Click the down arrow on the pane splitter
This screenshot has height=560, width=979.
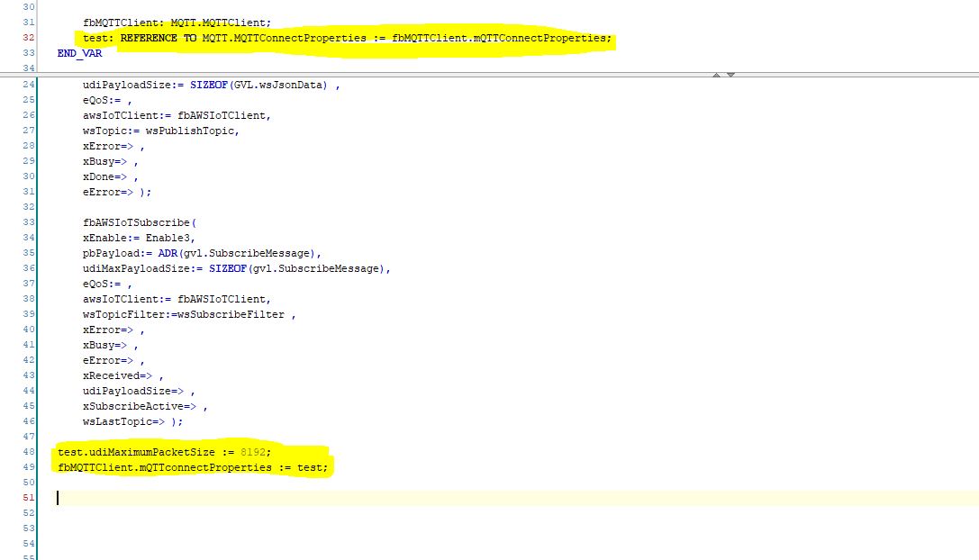(730, 74)
